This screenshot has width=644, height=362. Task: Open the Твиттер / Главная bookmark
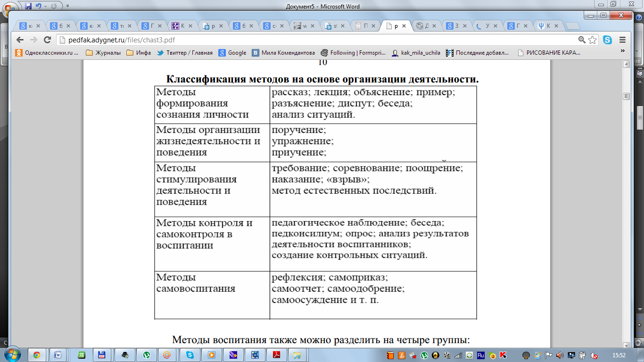point(184,53)
